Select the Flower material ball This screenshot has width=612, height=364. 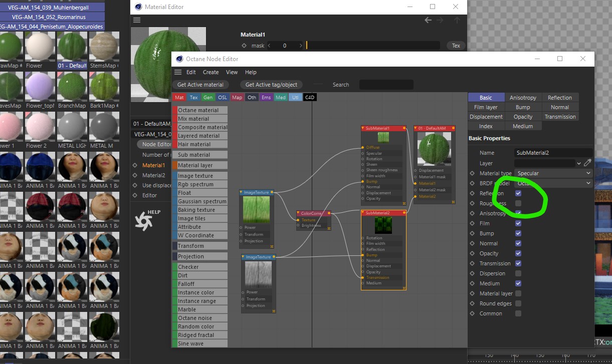pos(40,47)
